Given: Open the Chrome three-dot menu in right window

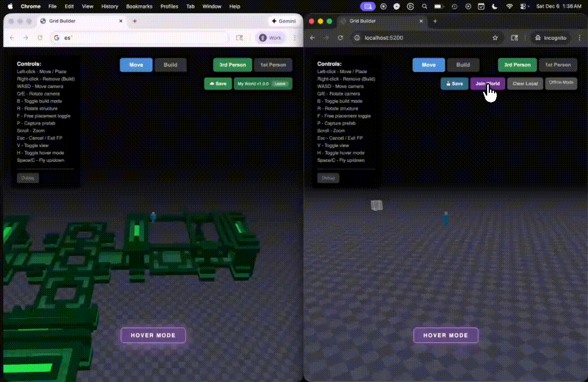Looking at the screenshot, I should tap(580, 38).
